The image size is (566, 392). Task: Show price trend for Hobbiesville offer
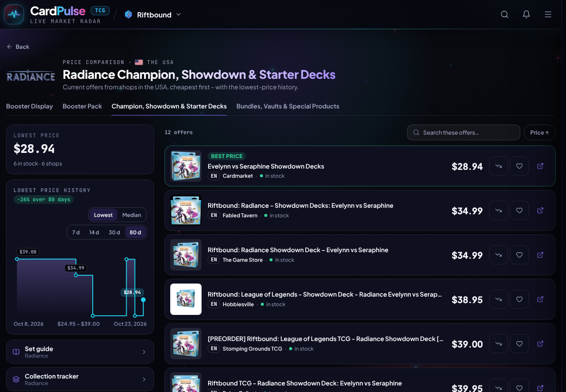(499, 299)
